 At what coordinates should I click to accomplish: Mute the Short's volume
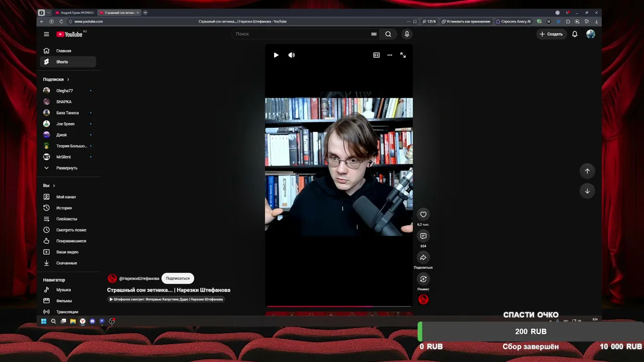[291, 55]
